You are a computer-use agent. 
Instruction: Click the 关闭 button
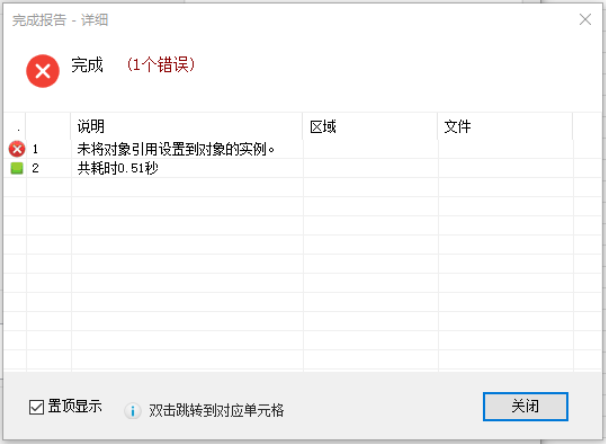pyautogui.click(x=525, y=407)
